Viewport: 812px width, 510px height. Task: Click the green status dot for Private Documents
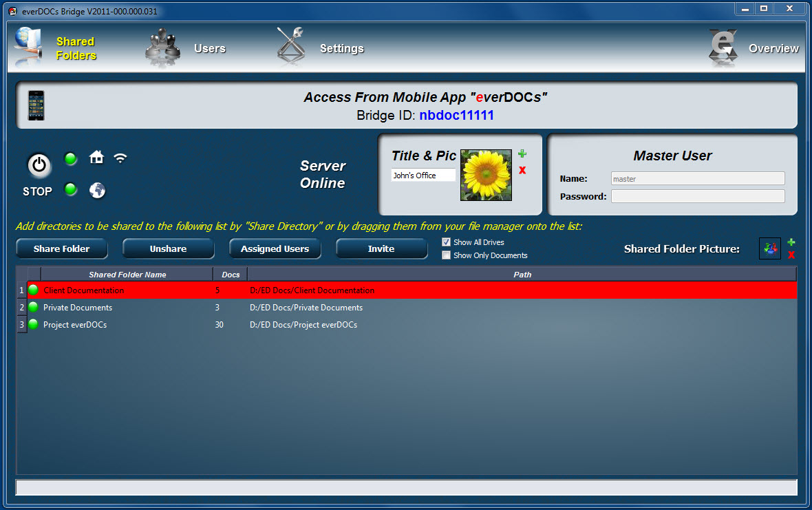point(34,307)
